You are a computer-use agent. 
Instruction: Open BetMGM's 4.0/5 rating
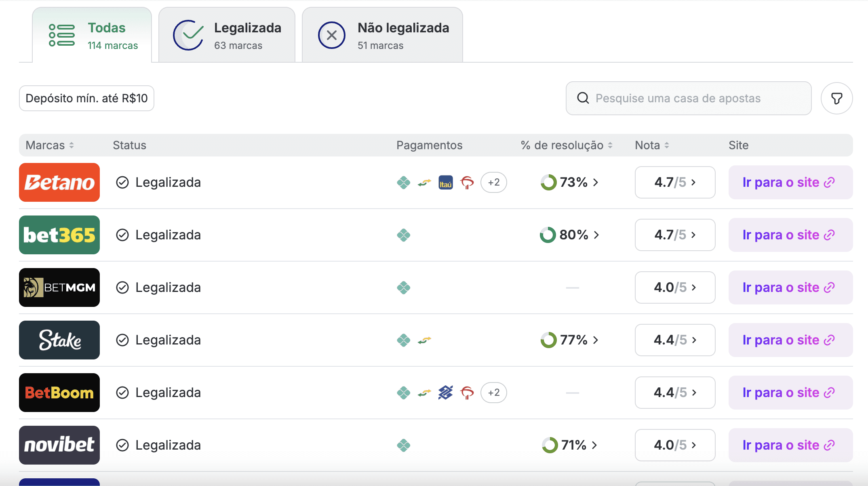[675, 287]
